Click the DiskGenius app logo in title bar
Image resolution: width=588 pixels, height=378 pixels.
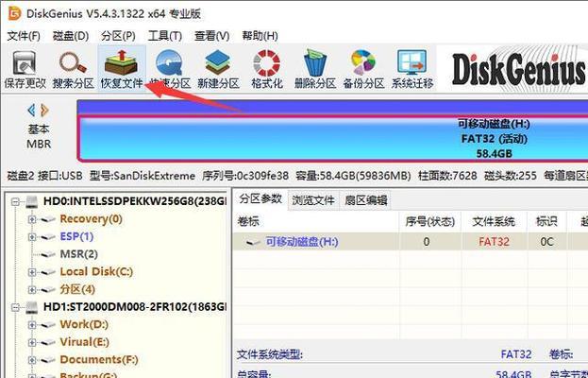(x=14, y=14)
